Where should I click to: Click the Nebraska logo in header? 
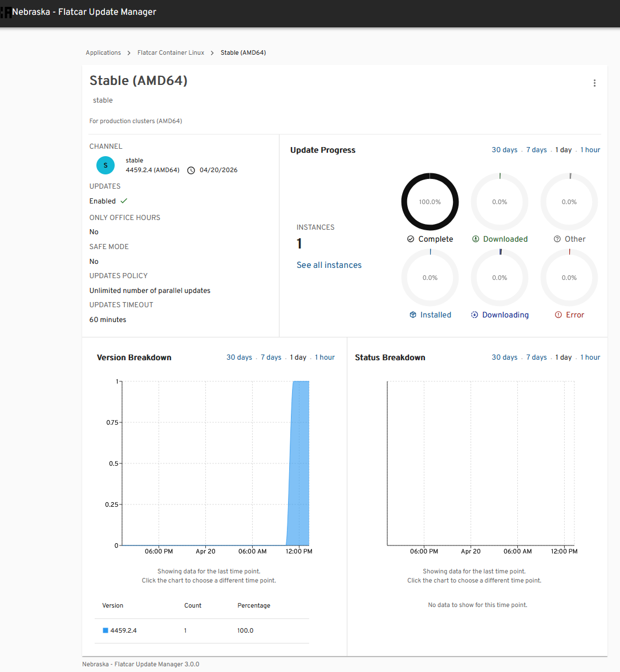6,13
